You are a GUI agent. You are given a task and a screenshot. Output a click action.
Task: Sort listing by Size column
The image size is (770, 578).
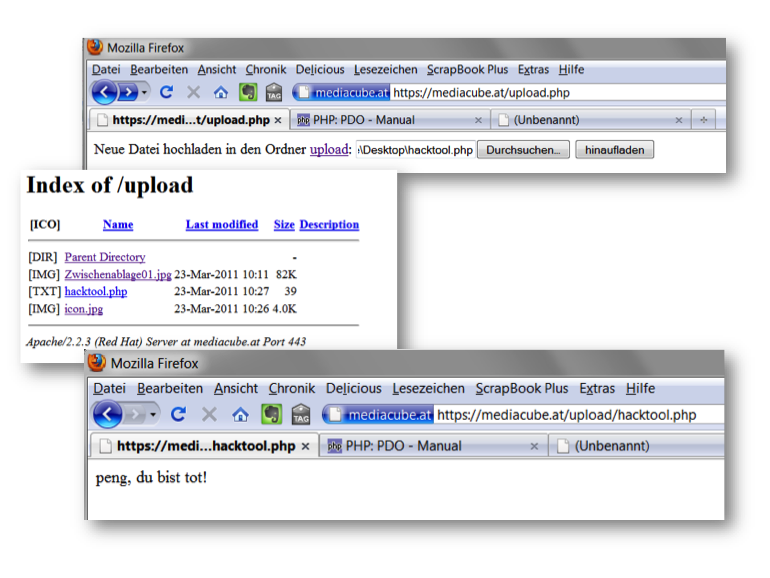pos(284,224)
